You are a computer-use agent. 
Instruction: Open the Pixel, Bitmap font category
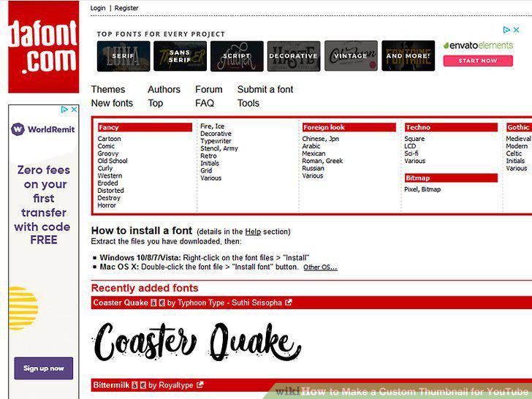422,189
